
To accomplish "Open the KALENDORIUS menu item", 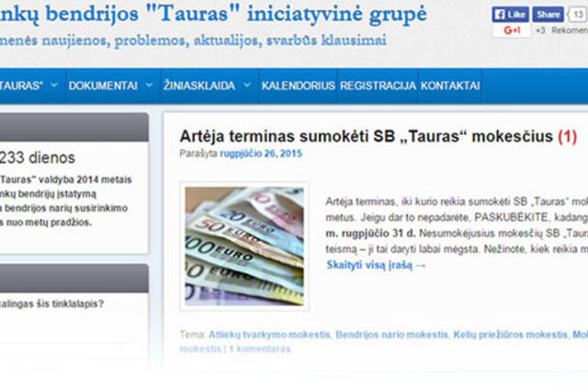I will [x=298, y=86].
